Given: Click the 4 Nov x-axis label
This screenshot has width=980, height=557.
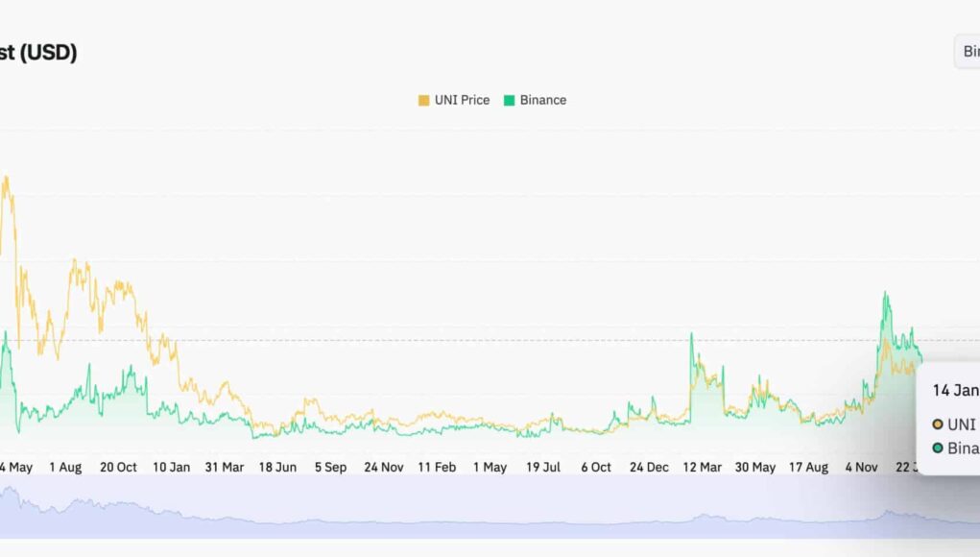Looking at the screenshot, I should pos(861,468).
